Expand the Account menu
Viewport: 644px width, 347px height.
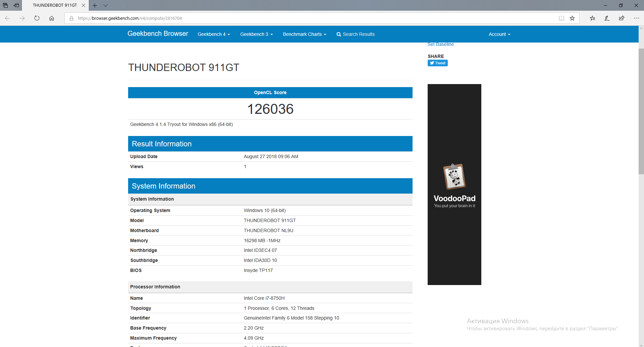499,34
